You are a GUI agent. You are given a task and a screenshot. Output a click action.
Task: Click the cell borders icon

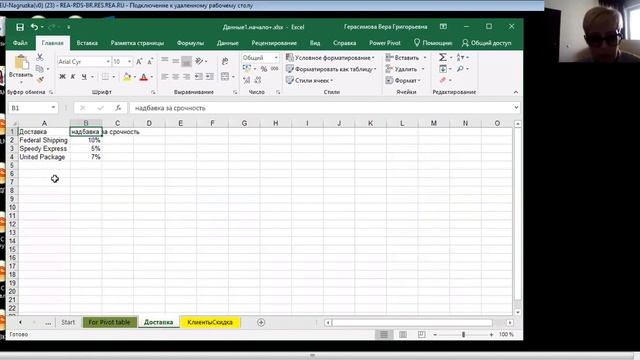coord(105,77)
